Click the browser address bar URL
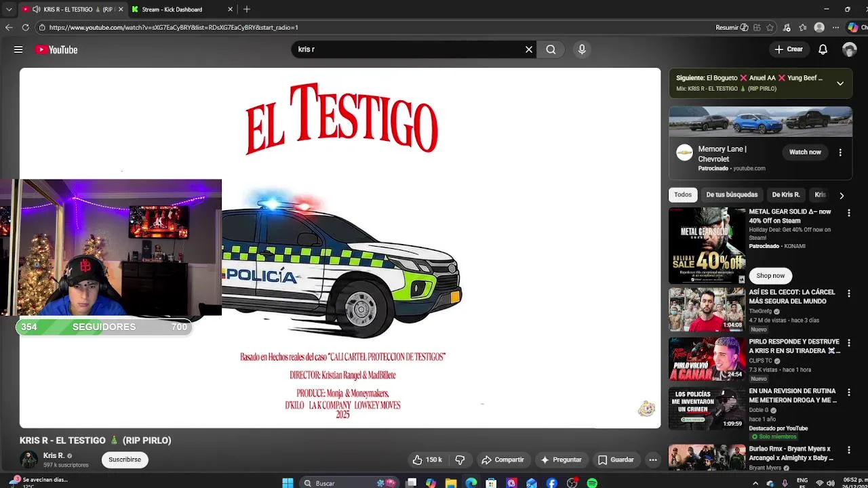 point(174,27)
